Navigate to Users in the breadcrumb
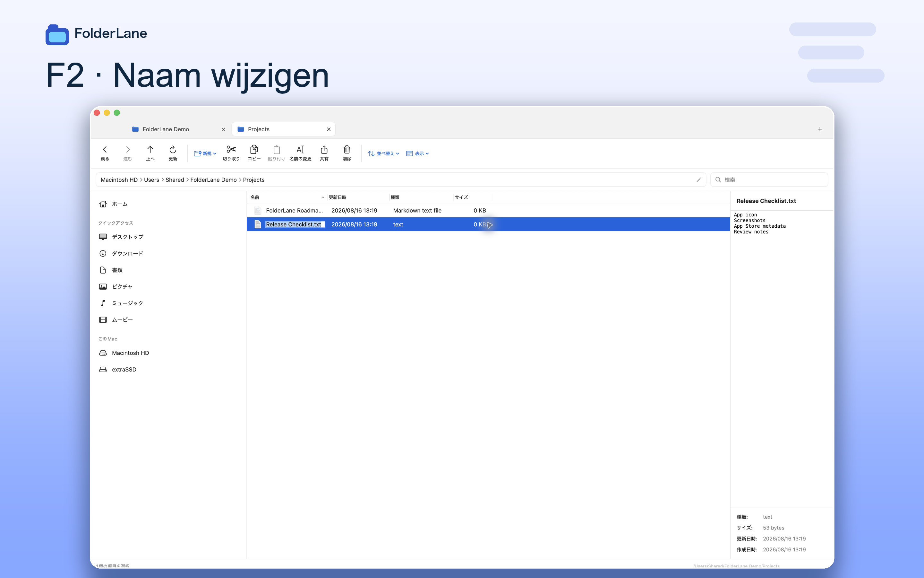The image size is (924, 578). (151, 180)
